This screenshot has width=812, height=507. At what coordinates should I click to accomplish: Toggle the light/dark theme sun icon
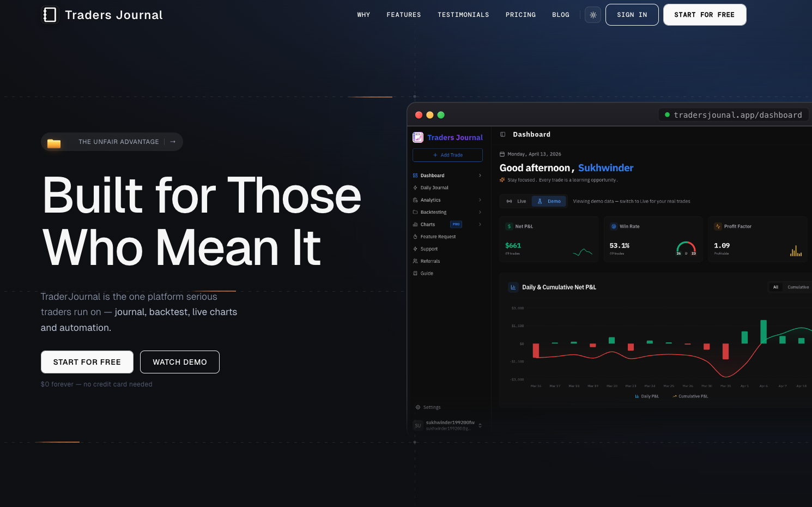coord(593,15)
